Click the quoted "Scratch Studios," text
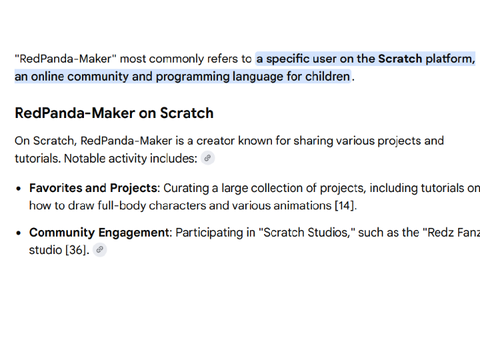Viewport: 480px width, 360px height. coord(307,232)
